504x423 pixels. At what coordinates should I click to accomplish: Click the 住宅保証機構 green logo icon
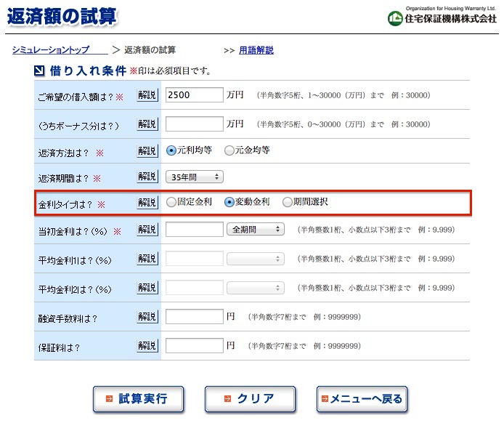tap(395, 18)
